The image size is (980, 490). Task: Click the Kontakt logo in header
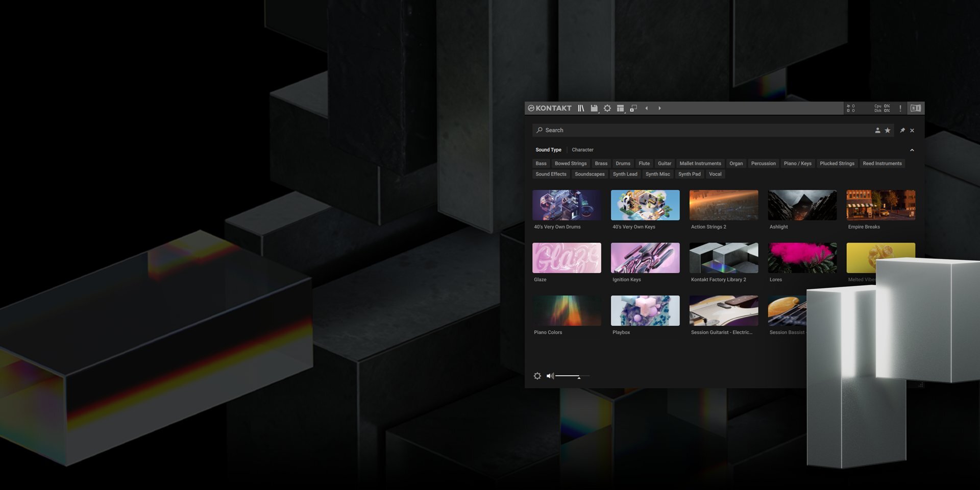point(550,108)
